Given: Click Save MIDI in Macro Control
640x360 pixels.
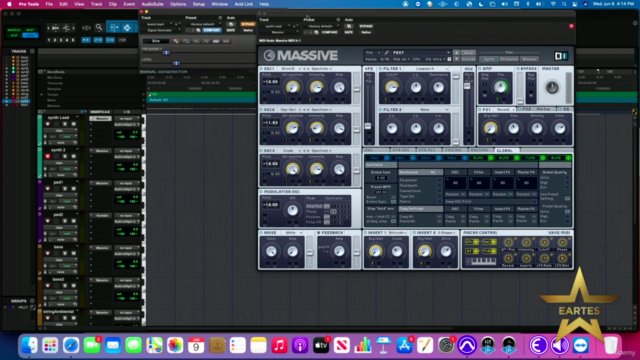Looking at the screenshot, I should pyautogui.click(x=559, y=233).
